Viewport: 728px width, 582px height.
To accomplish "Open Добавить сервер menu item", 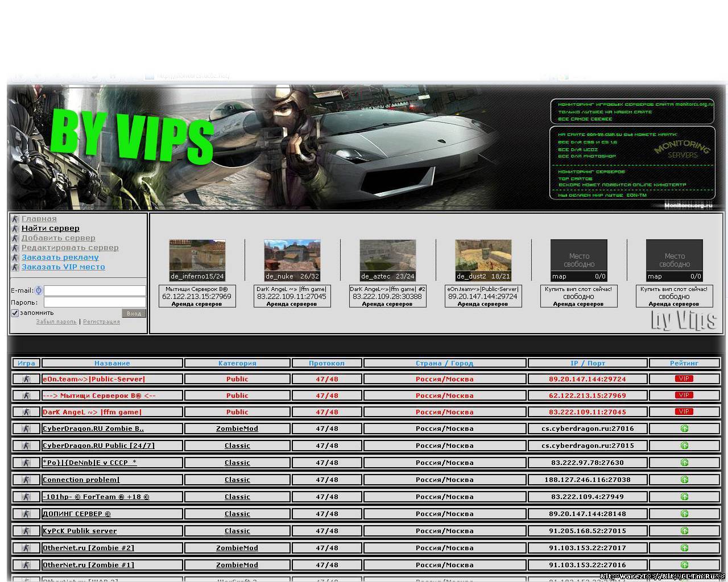I will point(58,238).
